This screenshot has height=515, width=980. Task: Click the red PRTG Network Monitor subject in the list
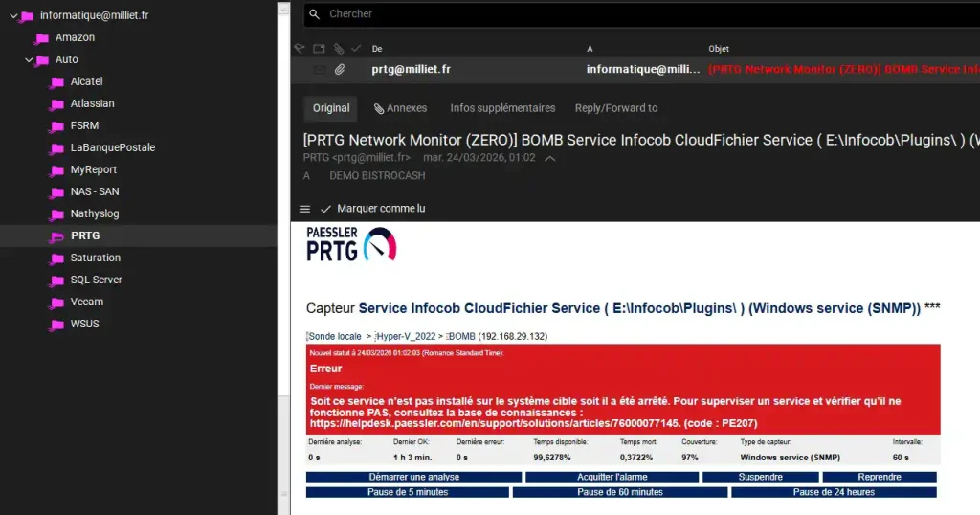844,69
